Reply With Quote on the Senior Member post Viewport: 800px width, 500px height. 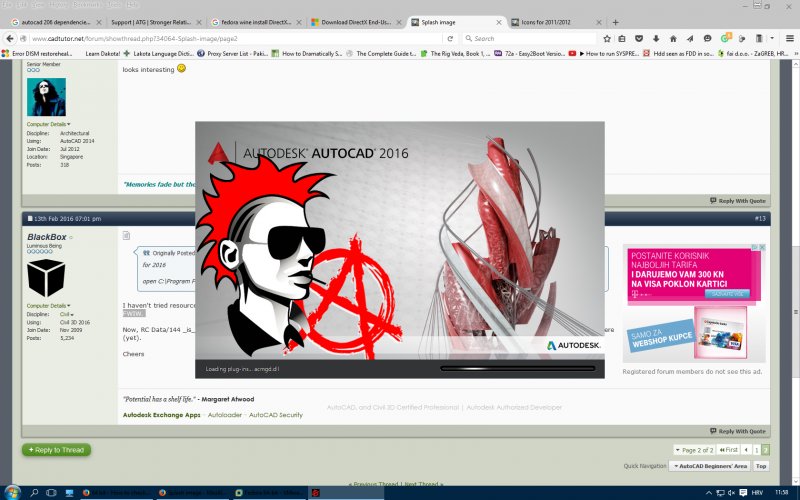click(x=738, y=201)
